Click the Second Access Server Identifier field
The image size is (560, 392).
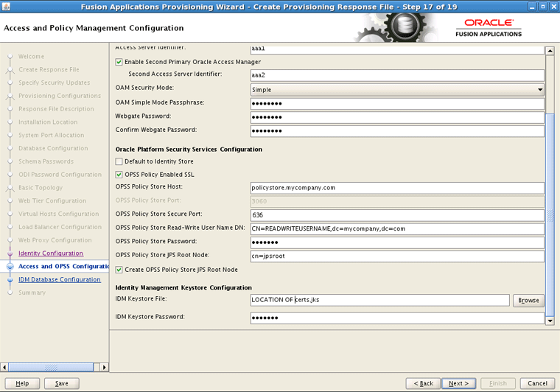(397, 75)
